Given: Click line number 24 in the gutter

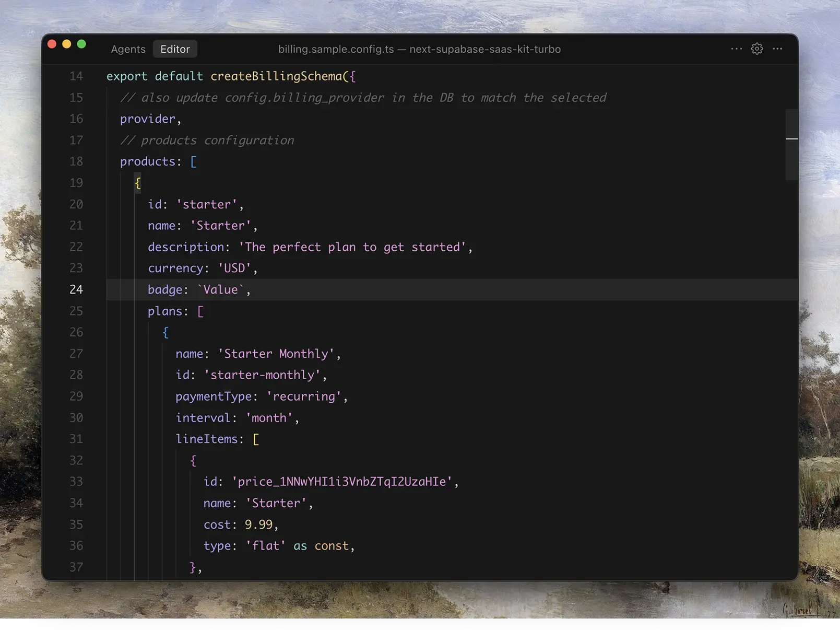Looking at the screenshot, I should pyautogui.click(x=76, y=290).
